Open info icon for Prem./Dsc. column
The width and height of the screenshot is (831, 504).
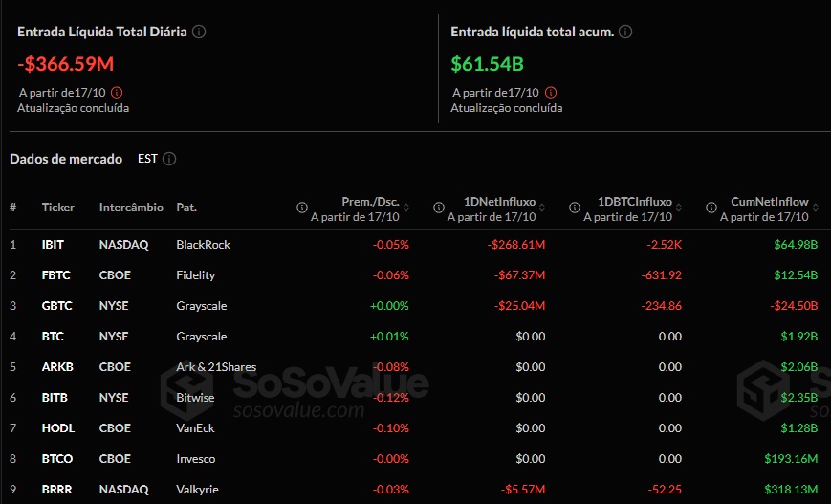pyautogui.click(x=302, y=208)
